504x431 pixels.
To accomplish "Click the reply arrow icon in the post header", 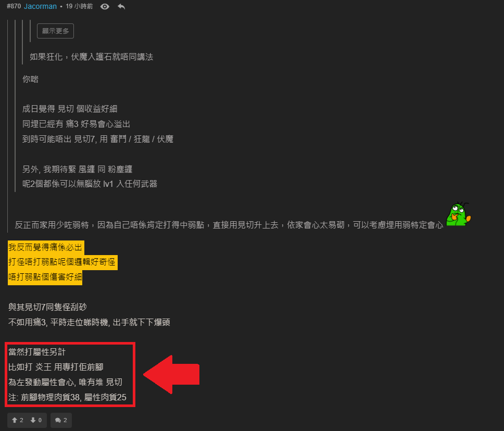I will (121, 6).
